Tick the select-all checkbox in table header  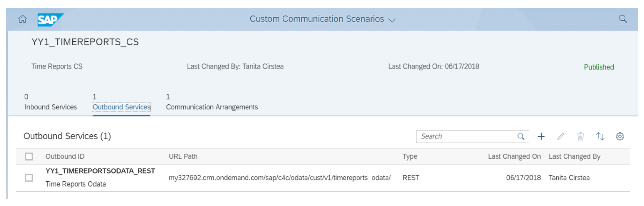29,156
